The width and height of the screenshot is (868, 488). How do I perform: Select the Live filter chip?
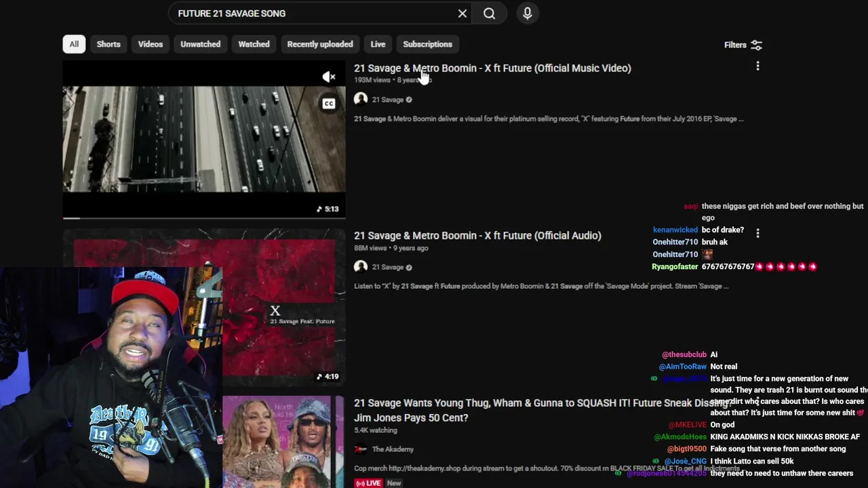378,44
